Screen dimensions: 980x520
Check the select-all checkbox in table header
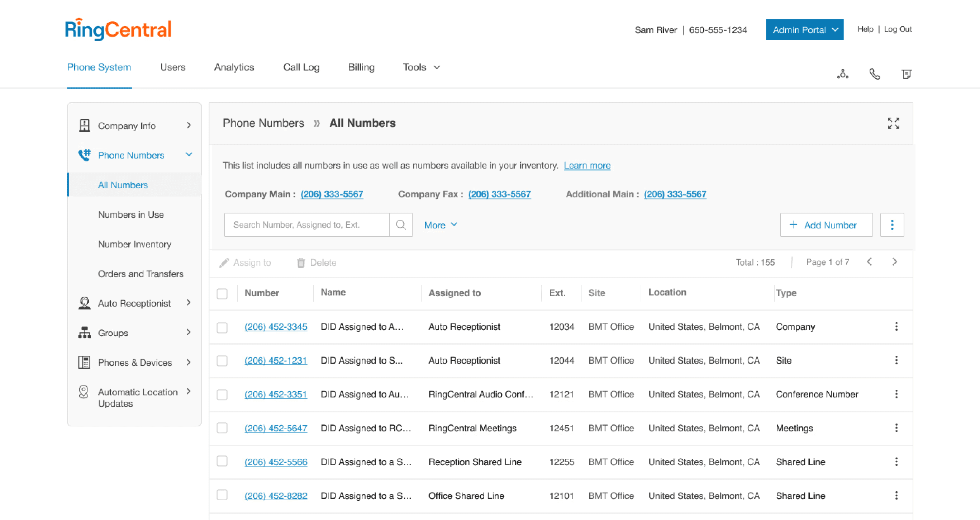(x=222, y=293)
